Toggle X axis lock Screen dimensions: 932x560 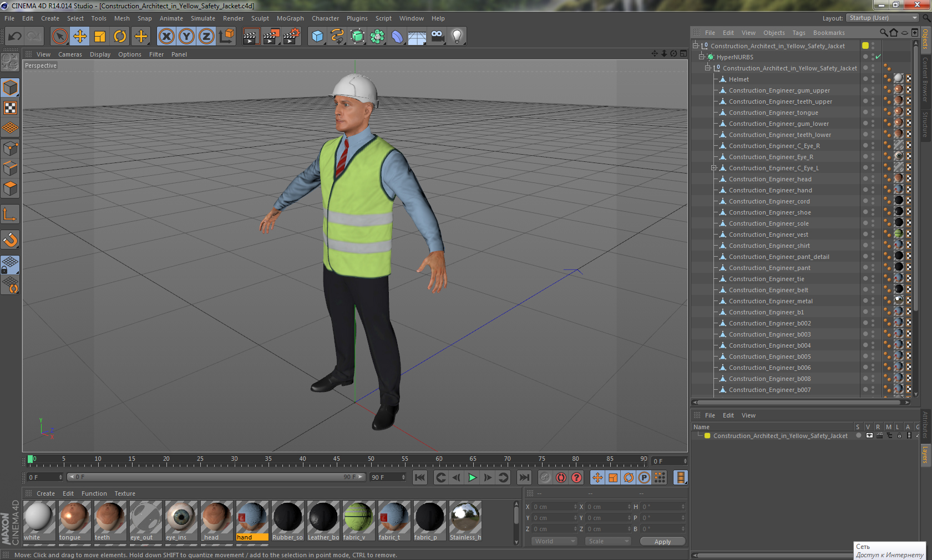[x=166, y=37]
